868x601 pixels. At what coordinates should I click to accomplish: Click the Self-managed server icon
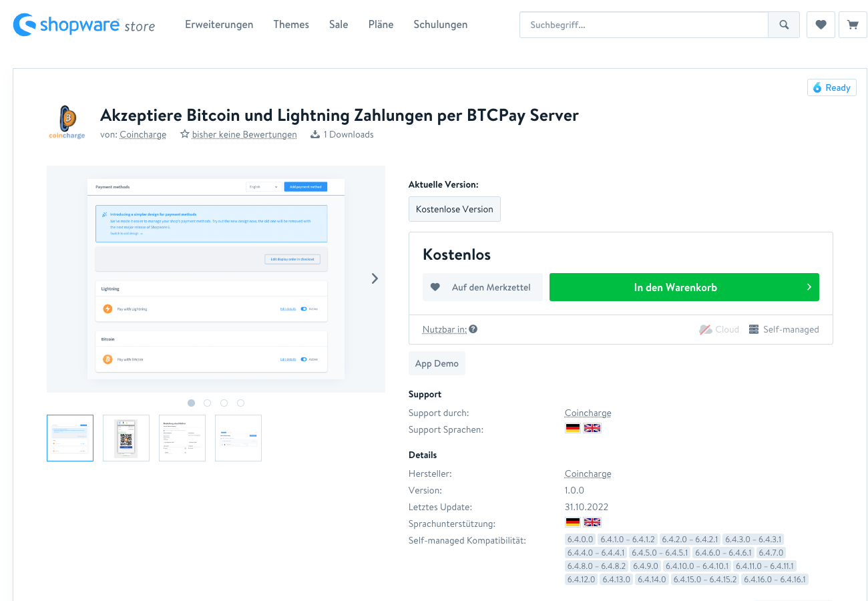tap(754, 329)
